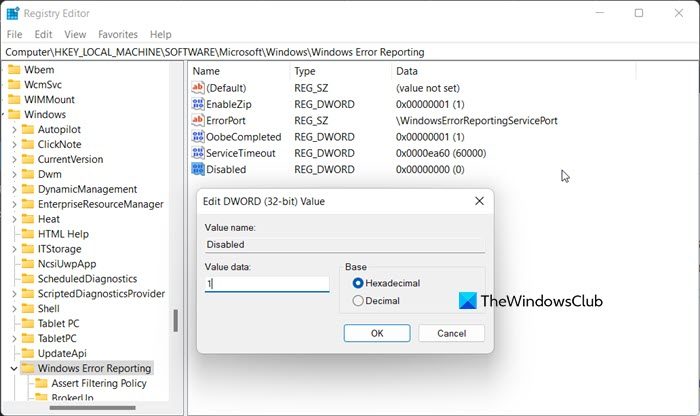
Task: Expand the Autopilot tree node
Action: (x=14, y=129)
